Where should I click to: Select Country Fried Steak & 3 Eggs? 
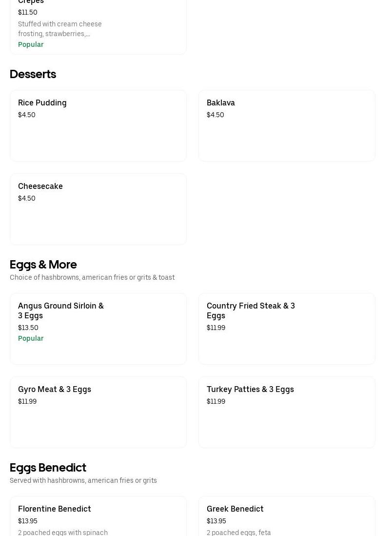[x=287, y=329]
